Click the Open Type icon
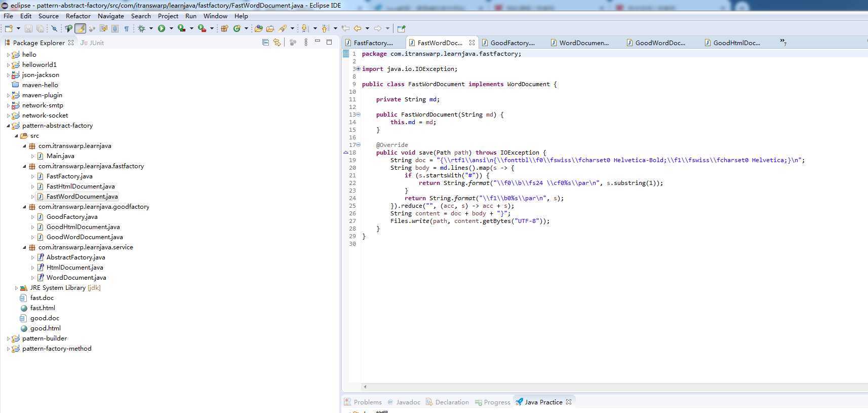The image size is (868, 413). 258,28
